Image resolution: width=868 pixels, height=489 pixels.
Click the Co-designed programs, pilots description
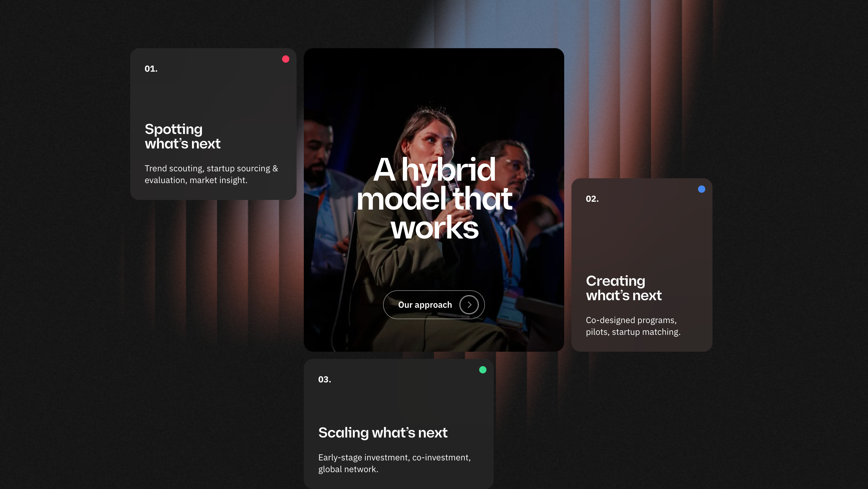(x=633, y=326)
